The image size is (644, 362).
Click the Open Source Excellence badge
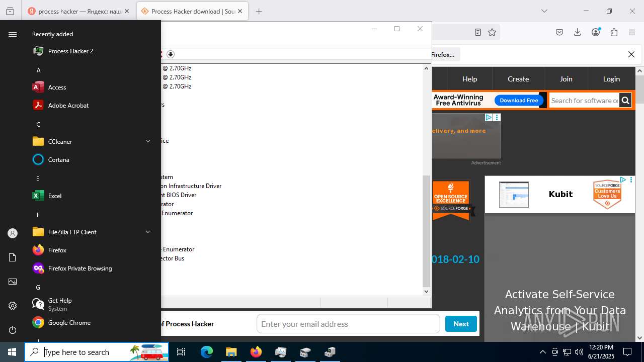coord(451,200)
